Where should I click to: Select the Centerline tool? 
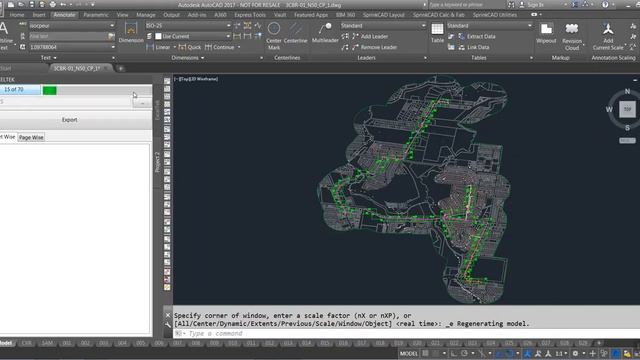pos(296,33)
